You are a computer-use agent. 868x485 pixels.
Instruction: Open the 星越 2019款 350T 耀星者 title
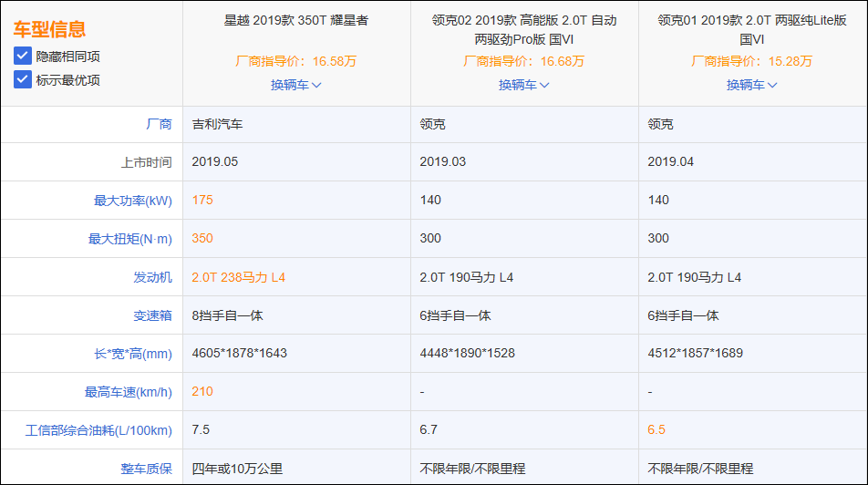[x=296, y=20]
